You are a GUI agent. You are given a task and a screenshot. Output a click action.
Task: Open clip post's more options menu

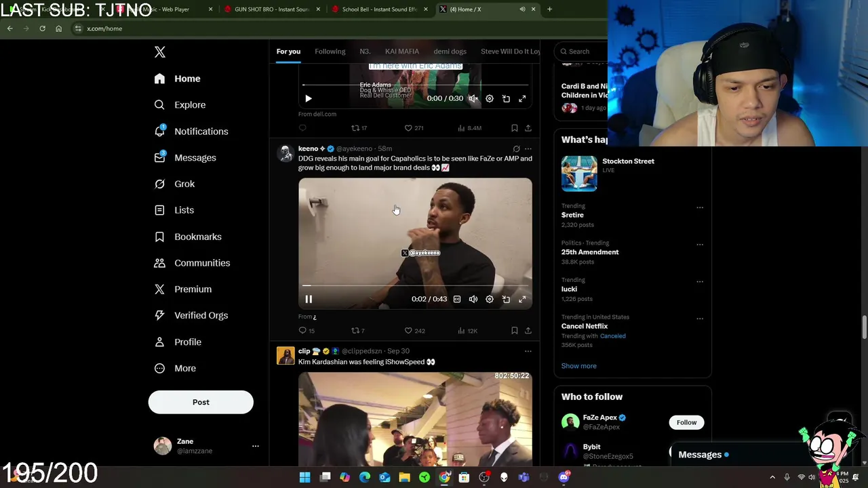528,352
